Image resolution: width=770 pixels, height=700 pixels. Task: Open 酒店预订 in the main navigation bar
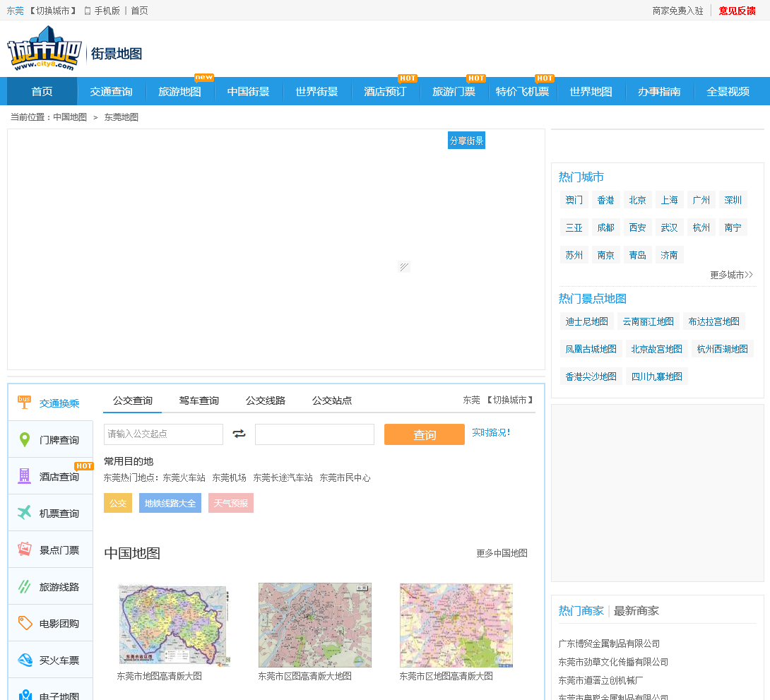point(385,92)
